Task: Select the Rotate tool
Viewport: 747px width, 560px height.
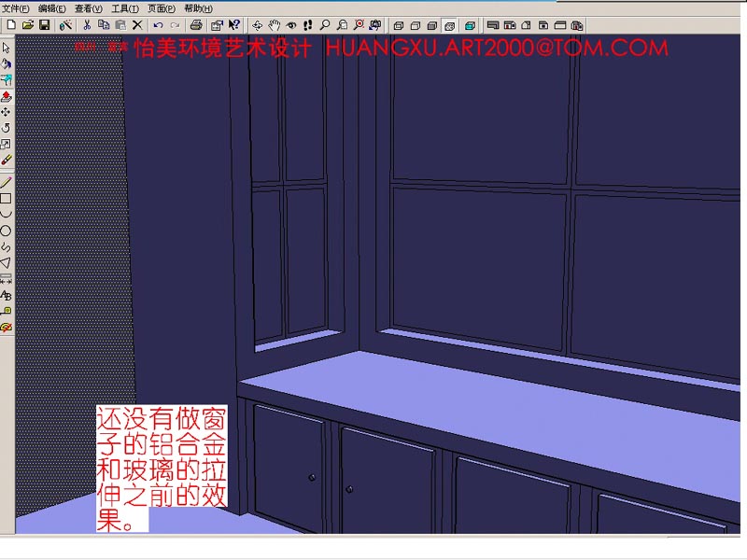Action: 7,128
